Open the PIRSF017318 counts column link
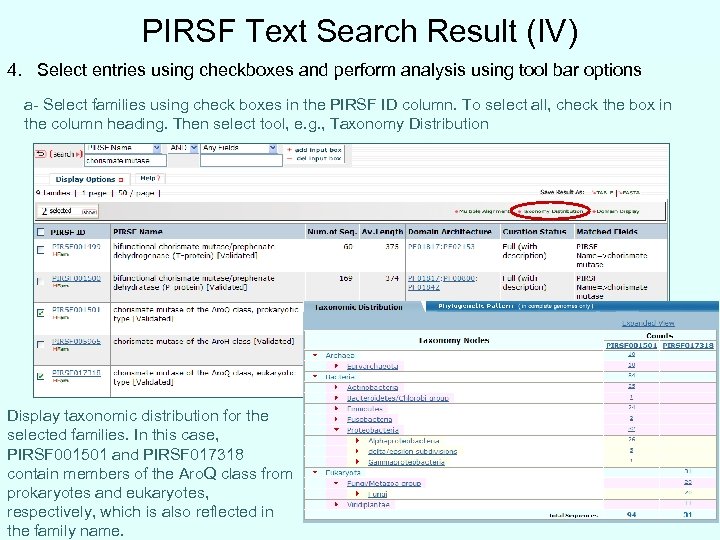720x540 pixels. pyautogui.click(x=688, y=345)
